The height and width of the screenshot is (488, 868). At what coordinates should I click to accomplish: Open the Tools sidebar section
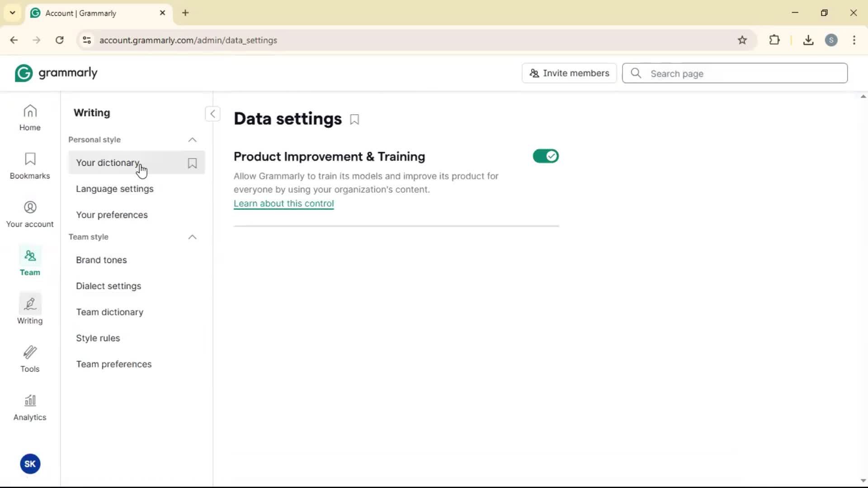click(x=30, y=359)
